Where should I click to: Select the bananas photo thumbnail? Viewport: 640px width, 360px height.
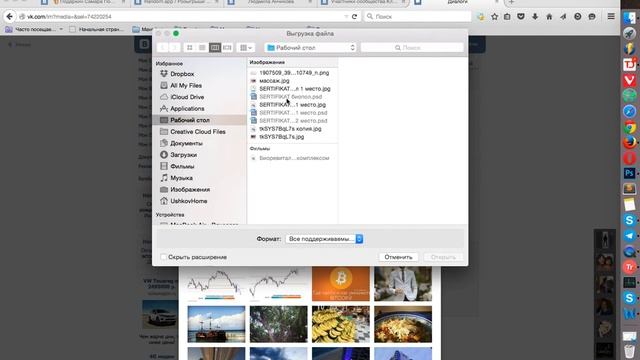tap(340, 324)
